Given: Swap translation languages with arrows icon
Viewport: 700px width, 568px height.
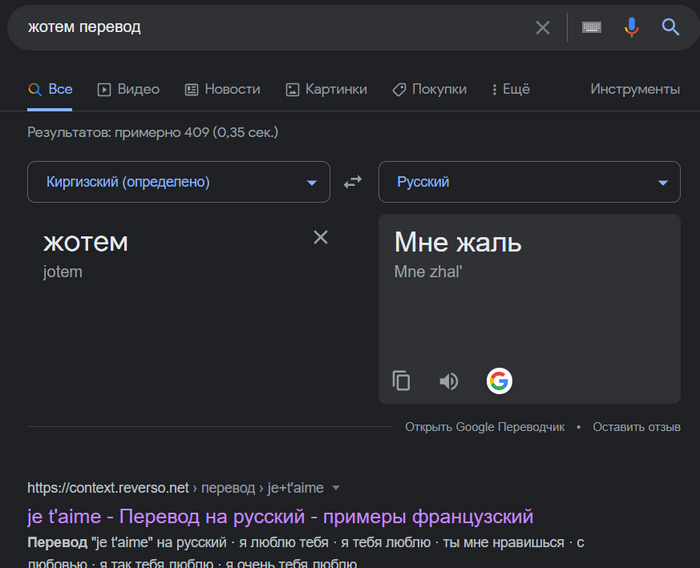Looking at the screenshot, I should click(353, 182).
